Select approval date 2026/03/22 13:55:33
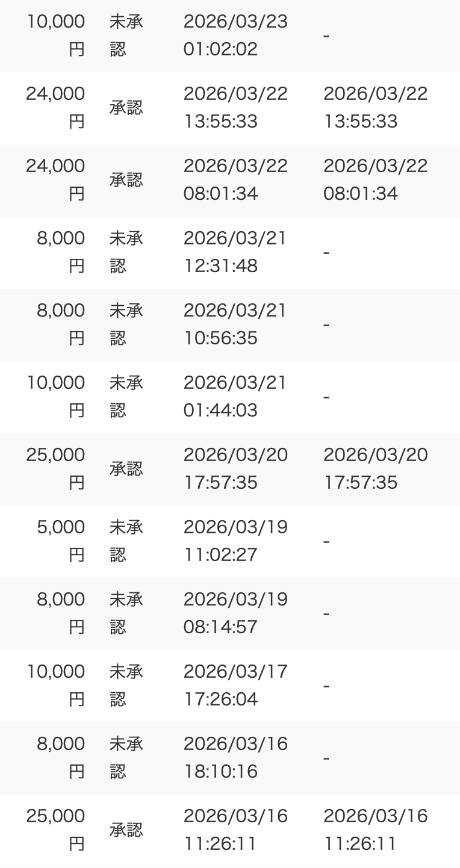 click(376, 108)
